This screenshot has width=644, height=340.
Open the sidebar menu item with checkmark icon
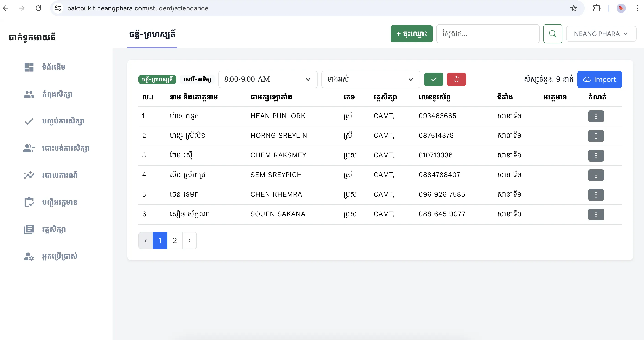point(63,121)
